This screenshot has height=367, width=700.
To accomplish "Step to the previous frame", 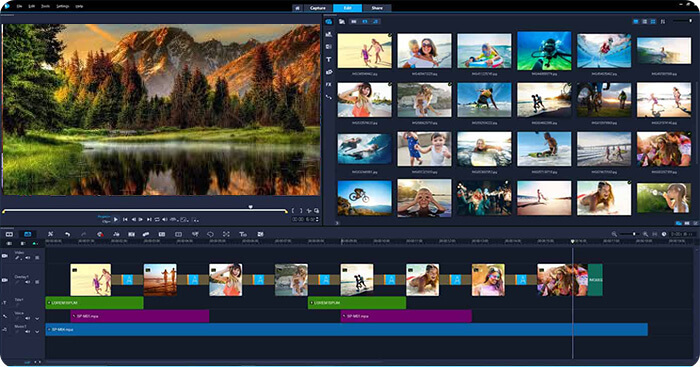I will tap(133, 219).
